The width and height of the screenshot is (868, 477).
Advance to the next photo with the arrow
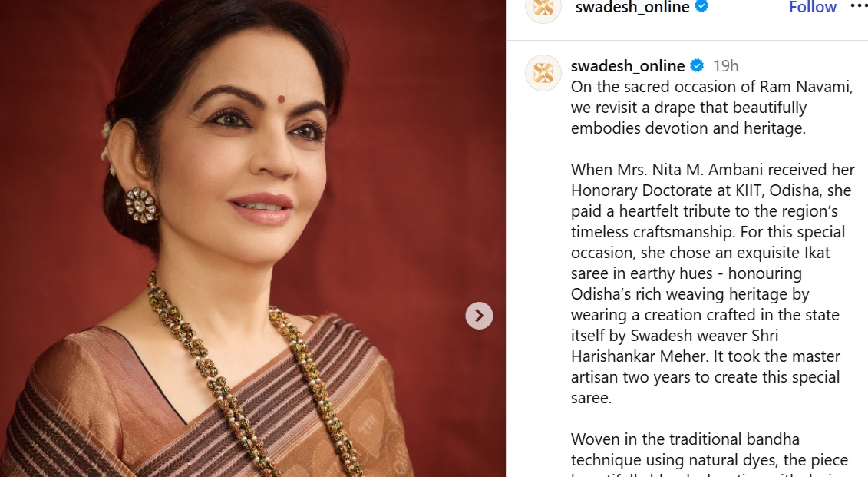(x=479, y=316)
